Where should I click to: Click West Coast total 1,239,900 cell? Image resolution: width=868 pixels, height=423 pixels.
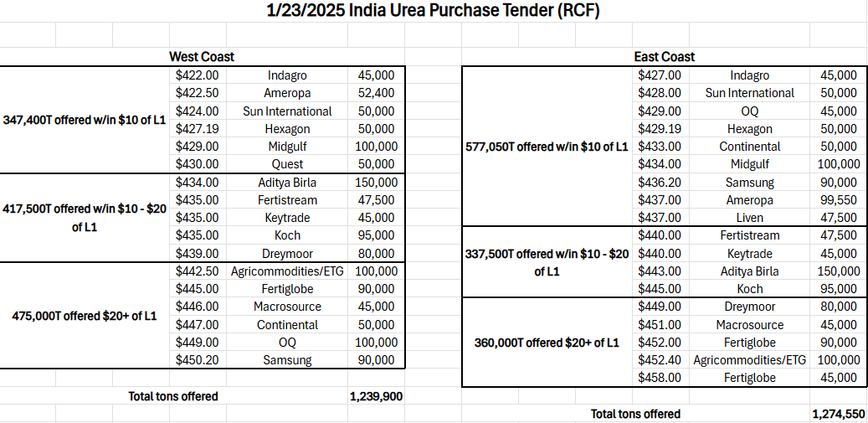point(376,396)
